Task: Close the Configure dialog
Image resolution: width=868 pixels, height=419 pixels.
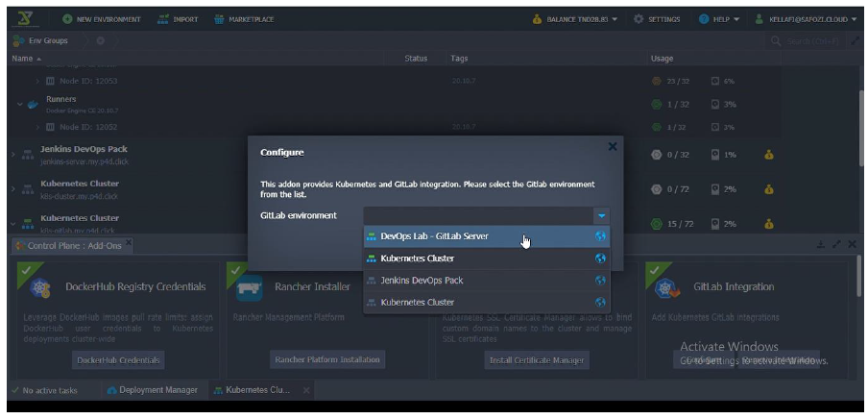Action: [x=613, y=146]
